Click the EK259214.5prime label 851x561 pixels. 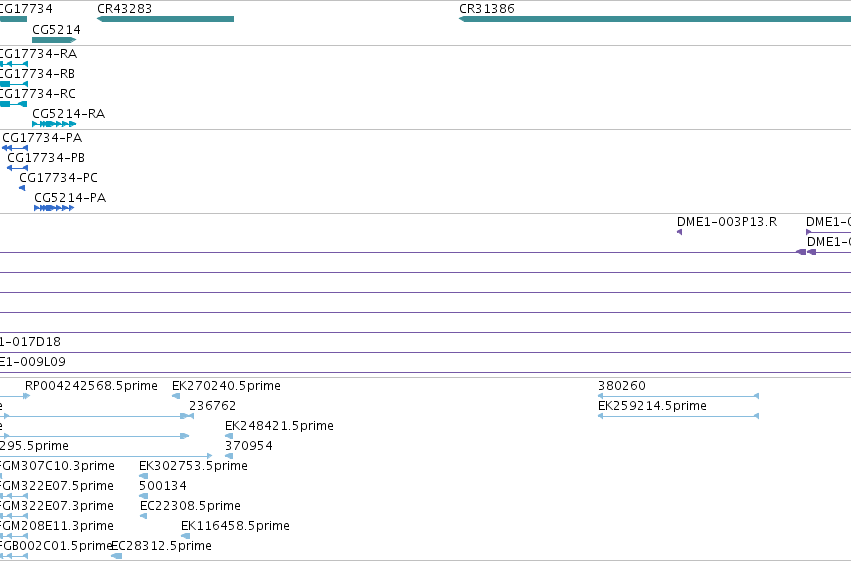[652, 406]
